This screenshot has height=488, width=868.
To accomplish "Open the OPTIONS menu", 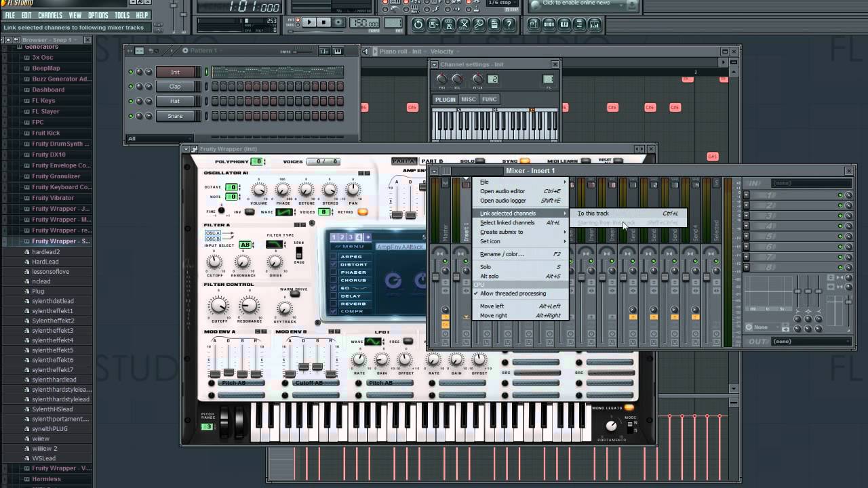I will tap(98, 15).
